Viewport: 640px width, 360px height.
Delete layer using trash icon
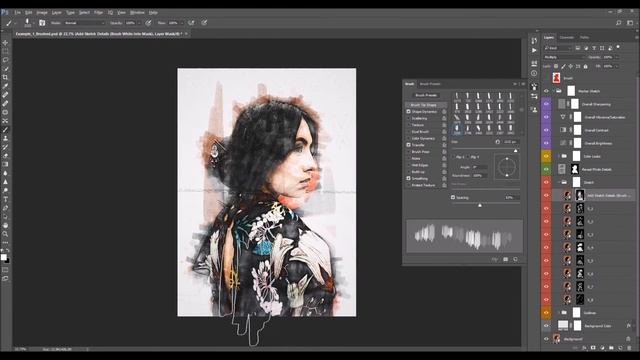pos(629,348)
